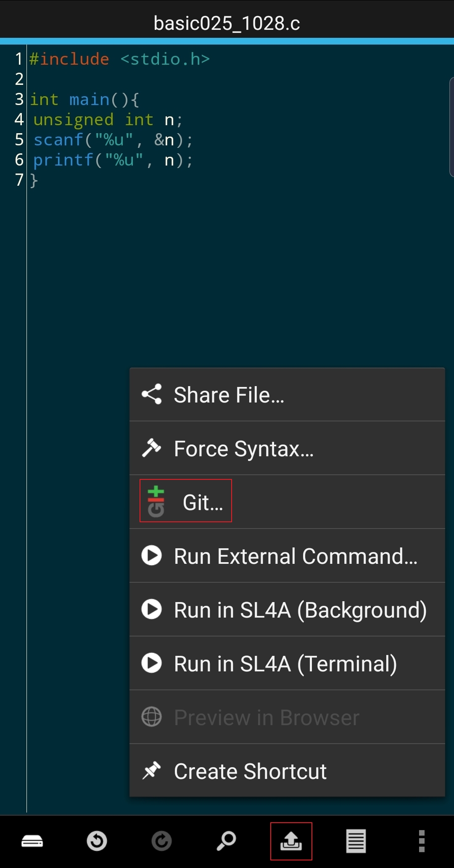Place cursor on scanf("%u", &n); line

click(113, 140)
